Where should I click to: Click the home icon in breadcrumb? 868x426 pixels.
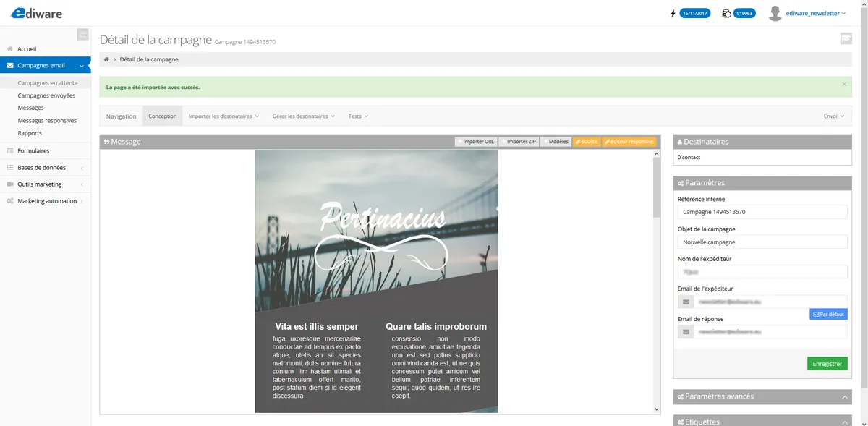pyautogui.click(x=107, y=59)
